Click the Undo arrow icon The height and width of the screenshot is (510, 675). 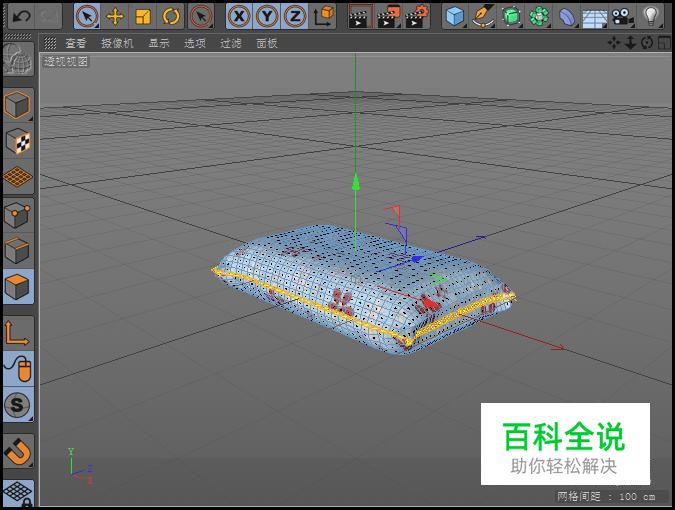tap(21, 16)
